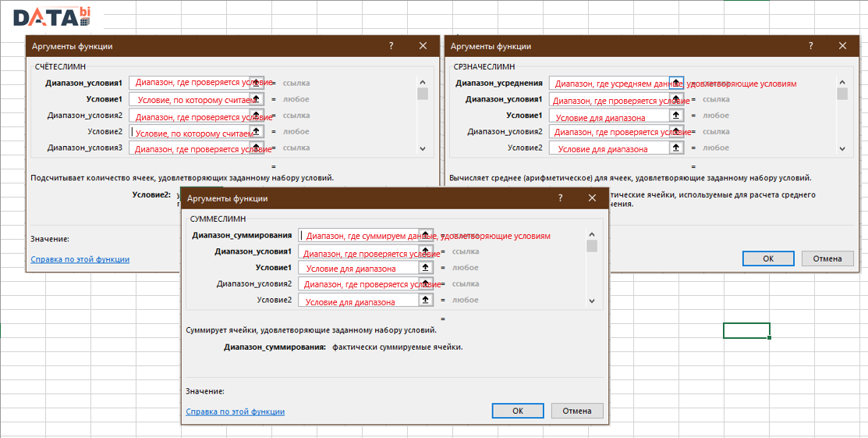The width and height of the screenshot is (868, 438).
Task: Focus the СЧЁТЕСЛИМН Диапазон_условия3 input field
Action: click(190, 148)
